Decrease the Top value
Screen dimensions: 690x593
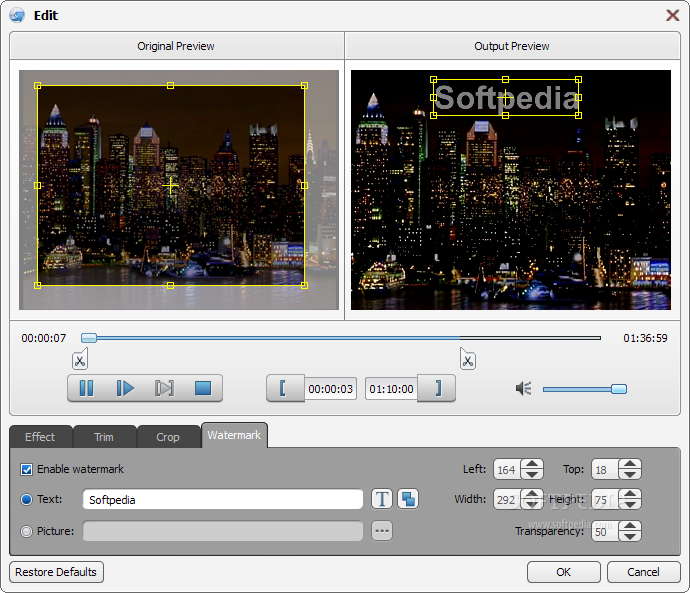point(630,475)
